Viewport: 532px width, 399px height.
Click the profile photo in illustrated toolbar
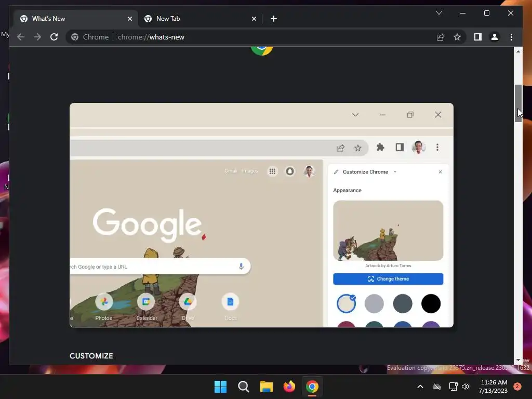coord(418,147)
